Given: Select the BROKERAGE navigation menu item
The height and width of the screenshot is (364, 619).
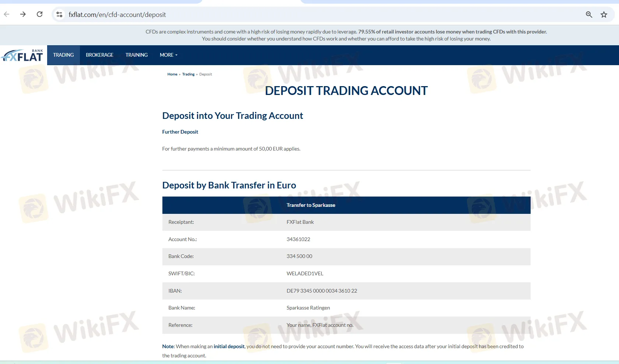Looking at the screenshot, I should pos(99,55).
